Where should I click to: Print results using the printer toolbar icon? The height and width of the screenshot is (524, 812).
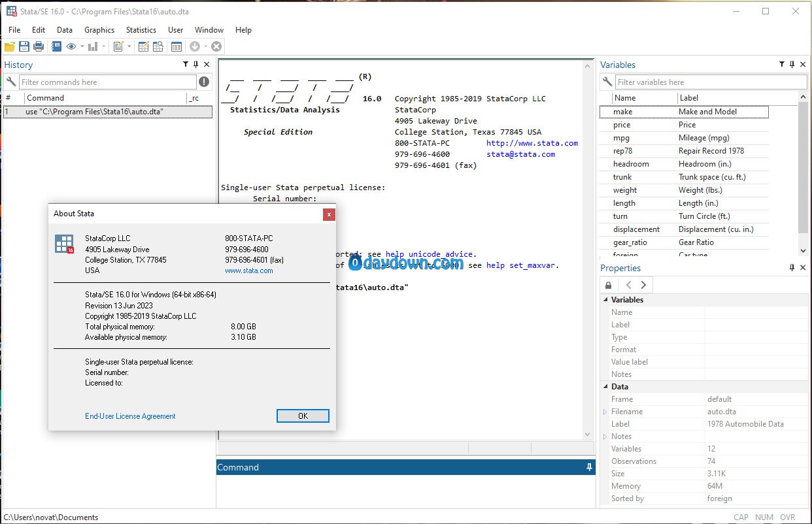[39, 46]
